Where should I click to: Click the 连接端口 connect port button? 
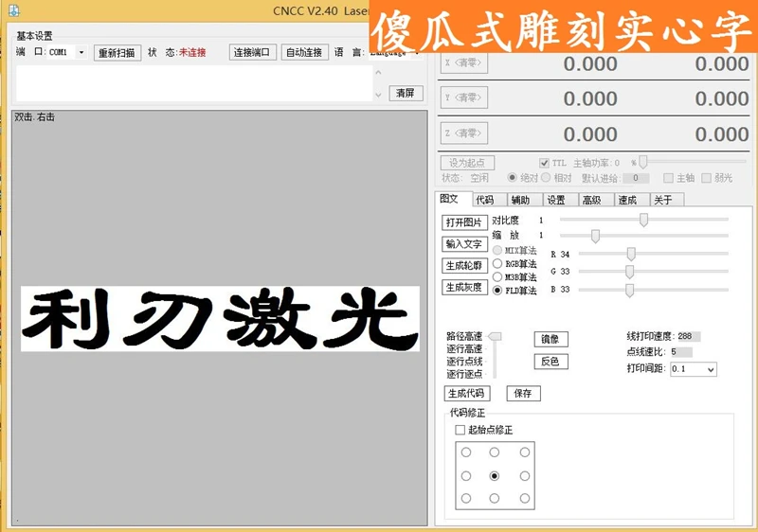[251, 52]
